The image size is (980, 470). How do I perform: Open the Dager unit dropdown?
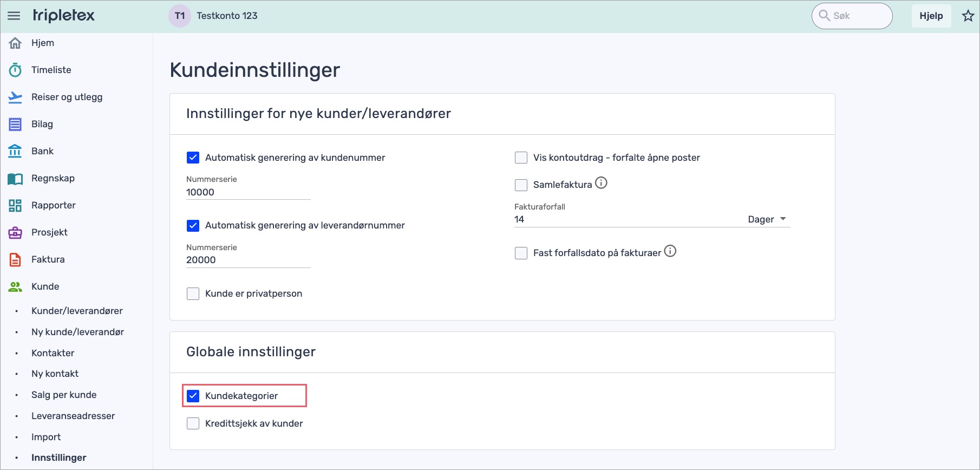pyautogui.click(x=767, y=219)
